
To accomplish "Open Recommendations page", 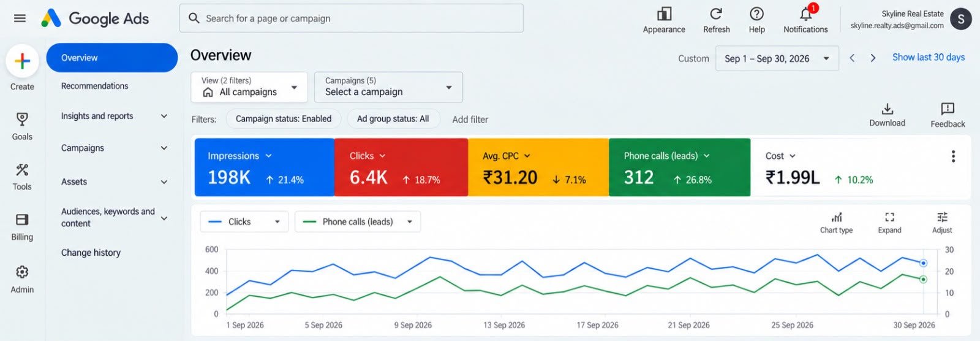I will point(94,86).
